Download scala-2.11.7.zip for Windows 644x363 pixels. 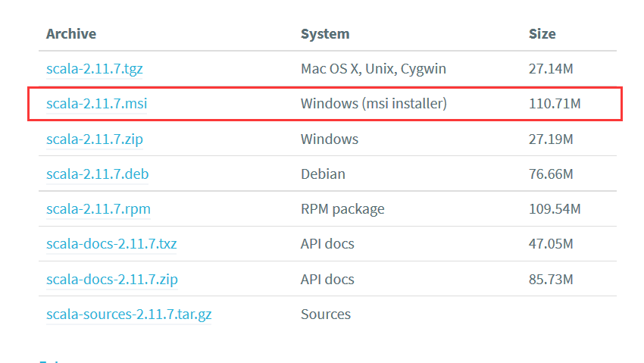point(95,139)
